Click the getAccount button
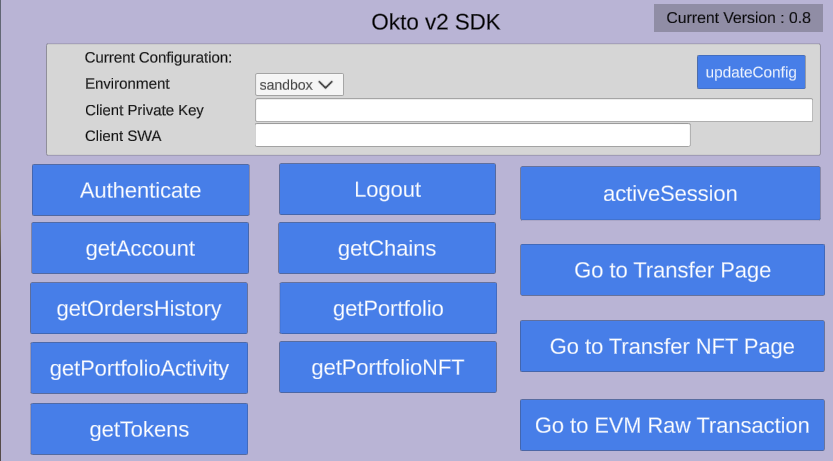The width and height of the screenshot is (833, 461). click(140, 248)
